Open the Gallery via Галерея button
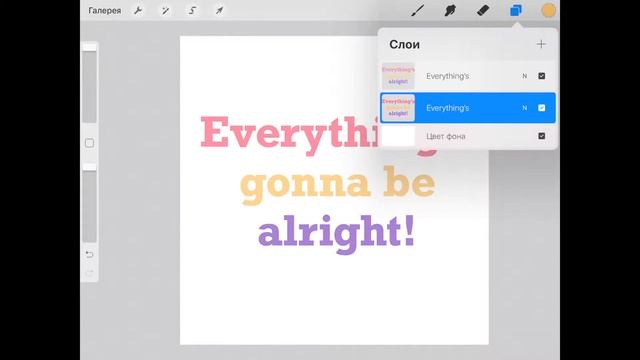The height and width of the screenshot is (360, 640). coord(104,11)
